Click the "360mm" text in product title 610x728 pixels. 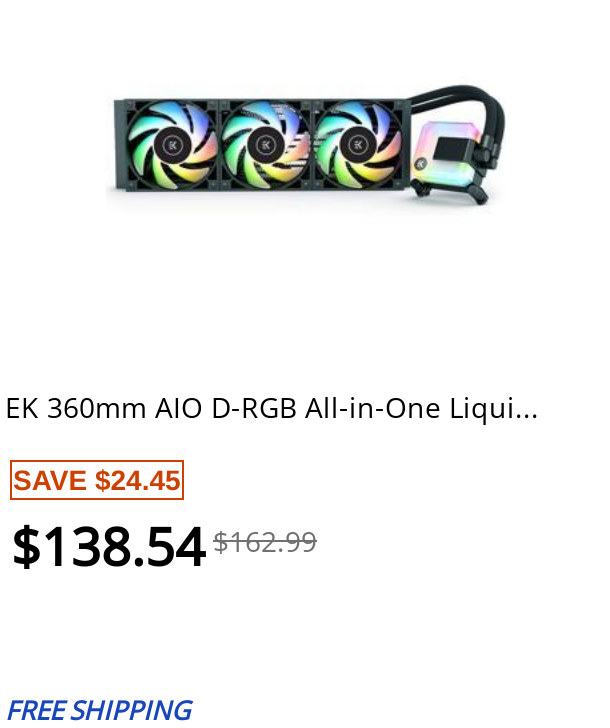[x=96, y=408]
